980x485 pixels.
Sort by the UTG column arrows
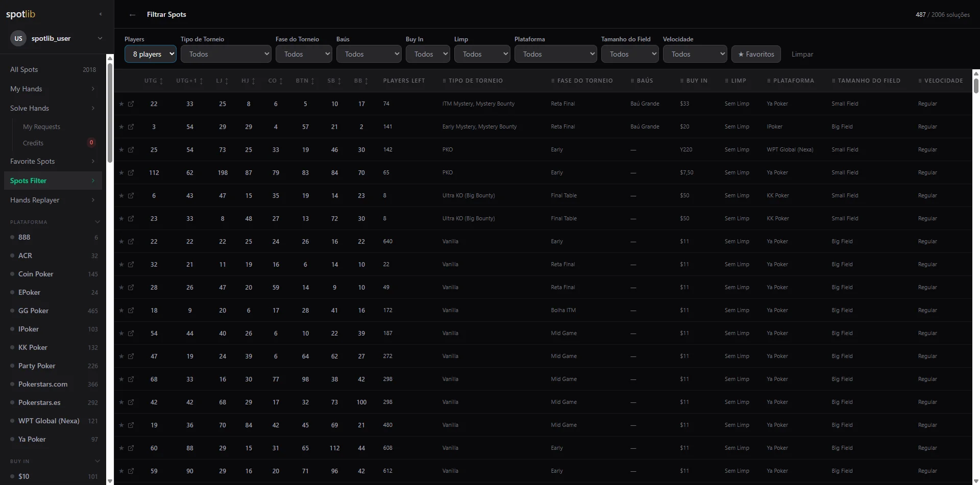coord(161,81)
